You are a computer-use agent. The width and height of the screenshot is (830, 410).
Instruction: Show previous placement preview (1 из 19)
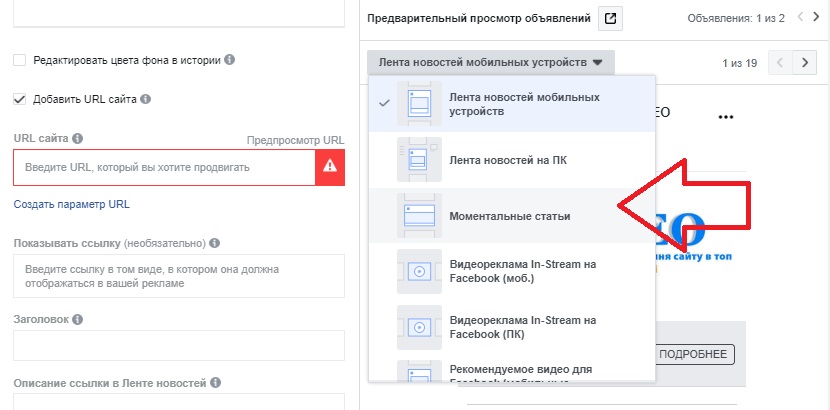coord(780,62)
